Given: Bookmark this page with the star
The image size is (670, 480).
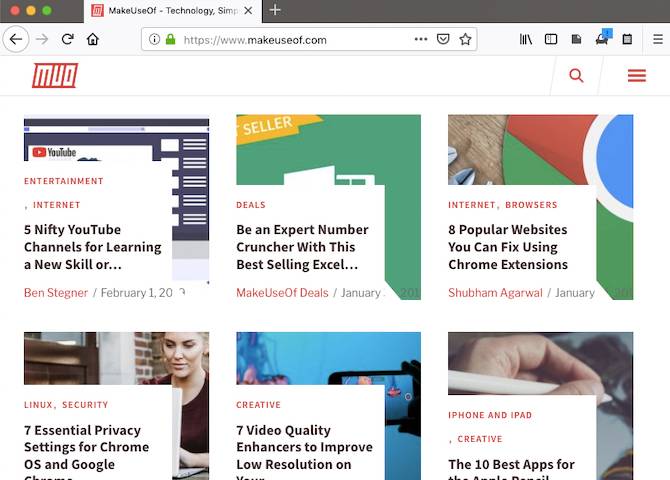Looking at the screenshot, I should click(x=465, y=39).
